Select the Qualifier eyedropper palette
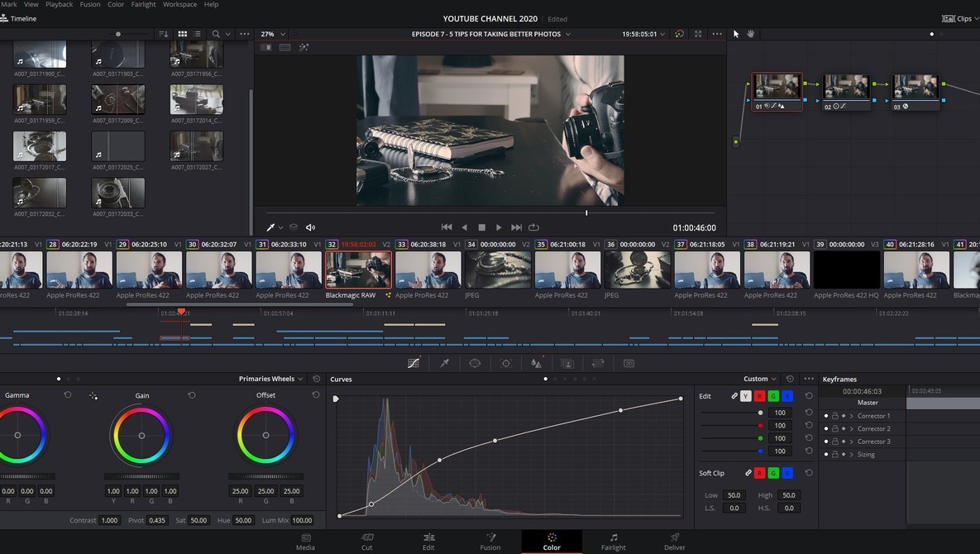This screenshot has height=554, width=980. tap(444, 363)
